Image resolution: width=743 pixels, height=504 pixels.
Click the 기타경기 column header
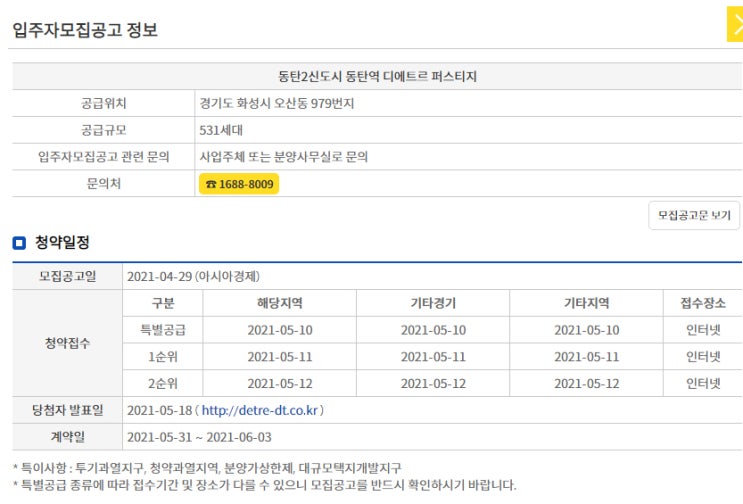coord(433,303)
